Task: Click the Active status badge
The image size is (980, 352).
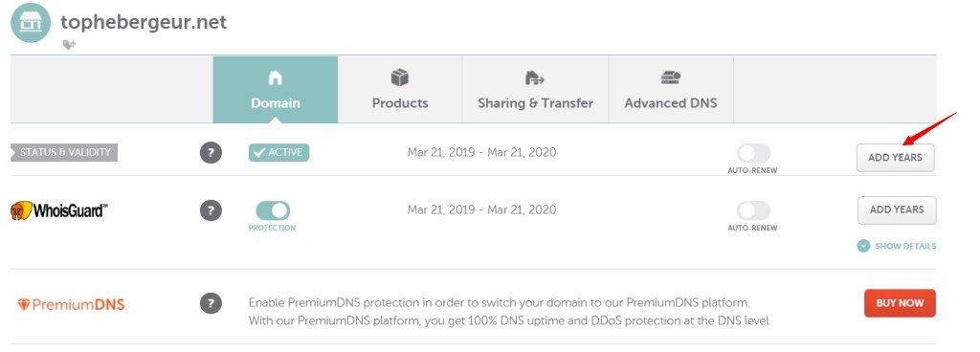Action: point(278,152)
